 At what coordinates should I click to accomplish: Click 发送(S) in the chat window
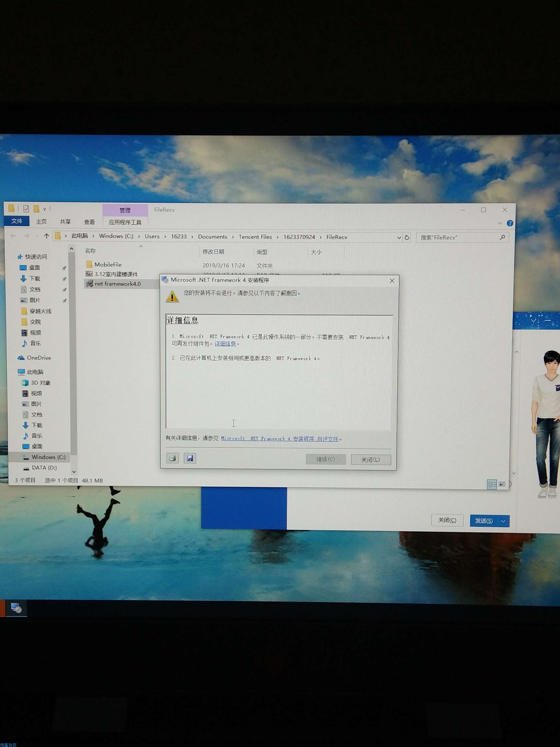tap(484, 521)
